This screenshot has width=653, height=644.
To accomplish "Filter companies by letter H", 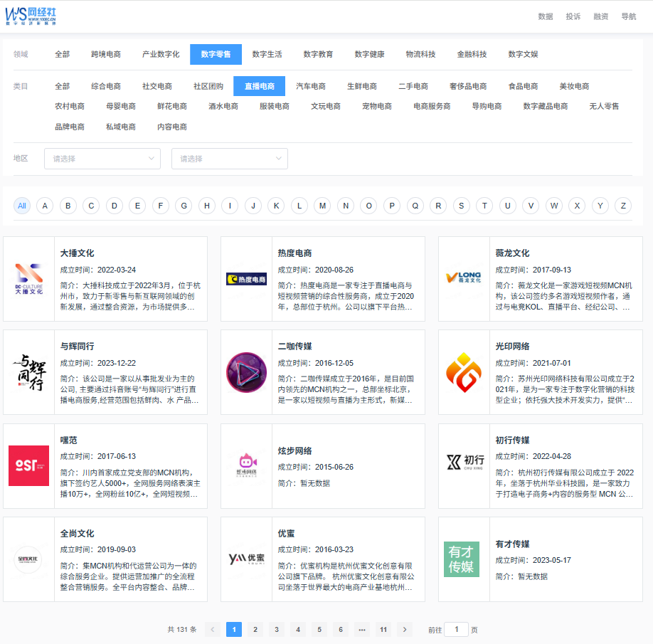I will (207, 206).
